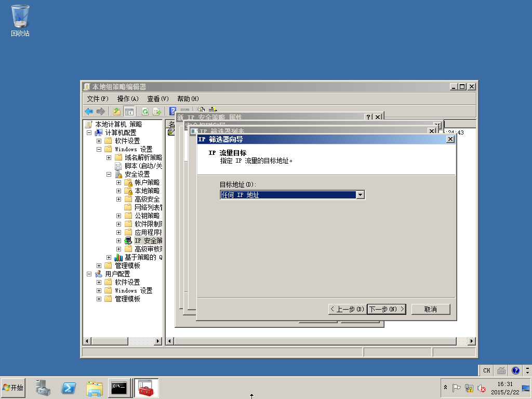
Task: Click the Action Center flag tray icon
Action: 456,388
